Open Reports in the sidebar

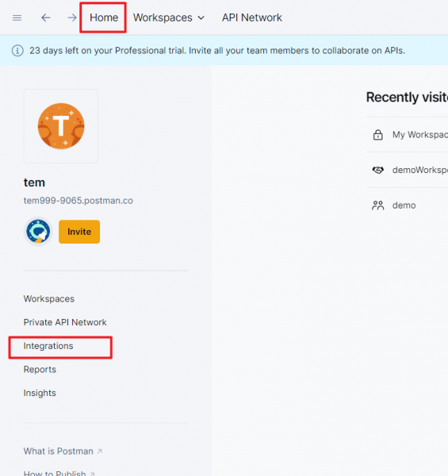[x=40, y=370]
